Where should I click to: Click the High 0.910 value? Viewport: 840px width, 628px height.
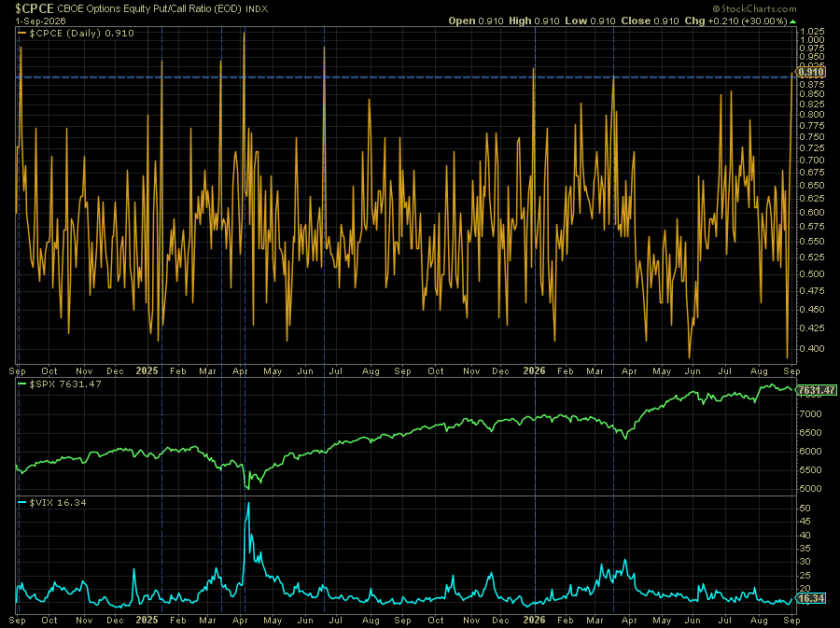534,21
